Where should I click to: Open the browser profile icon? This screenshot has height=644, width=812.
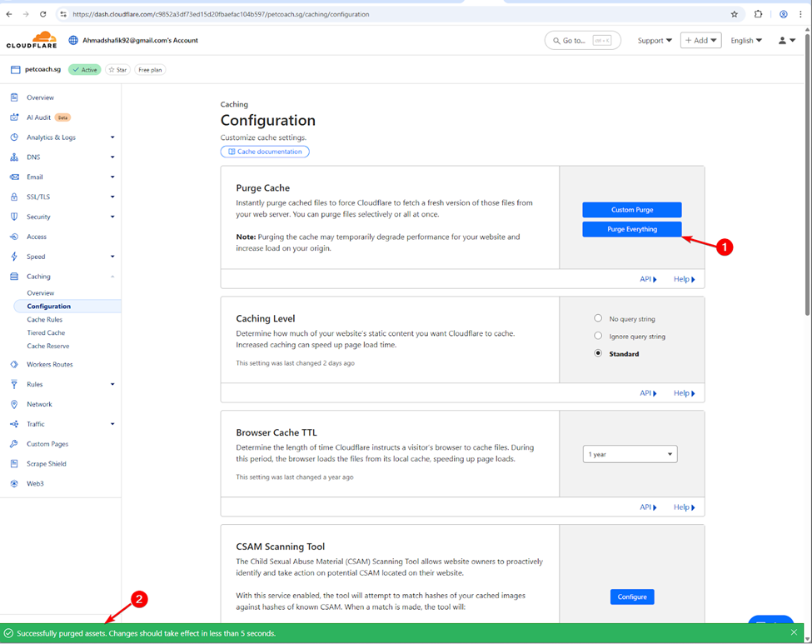(784, 14)
